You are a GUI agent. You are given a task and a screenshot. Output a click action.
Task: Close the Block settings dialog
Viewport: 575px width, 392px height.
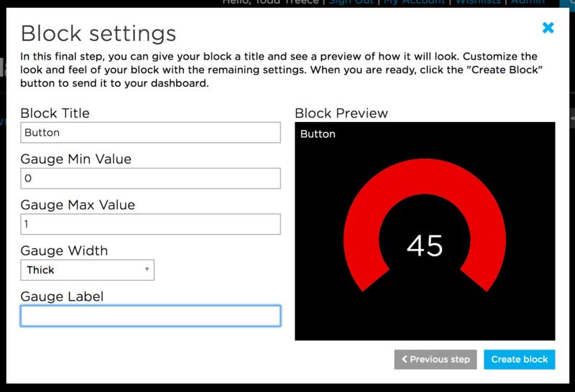[548, 28]
